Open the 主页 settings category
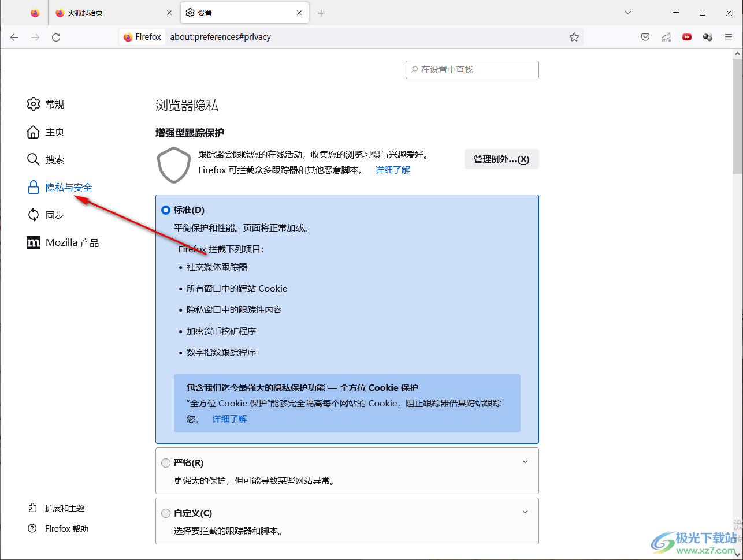Viewport: 743px width, 560px height. [x=46, y=132]
